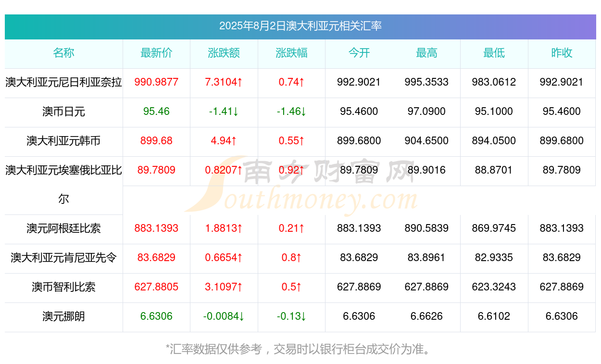The width and height of the screenshot is (601, 364).
Task: Click the low value 88.8701
Action: 494,170
